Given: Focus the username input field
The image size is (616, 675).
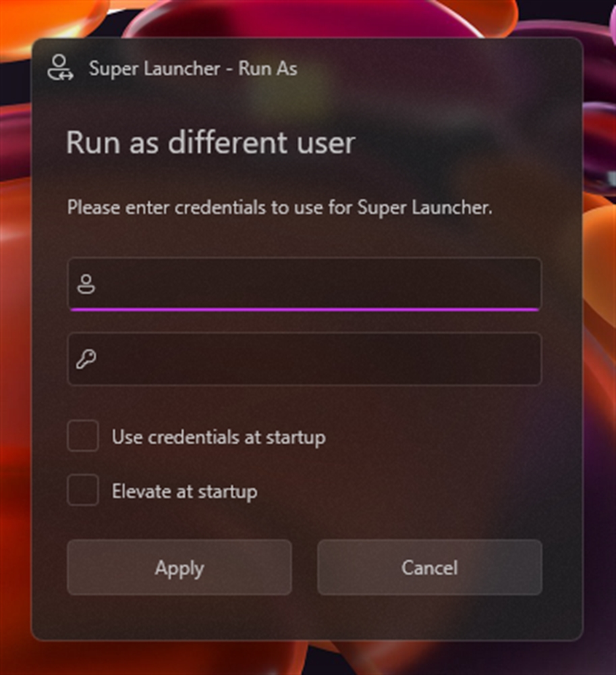Looking at the screenshot, I should point(304,283).
